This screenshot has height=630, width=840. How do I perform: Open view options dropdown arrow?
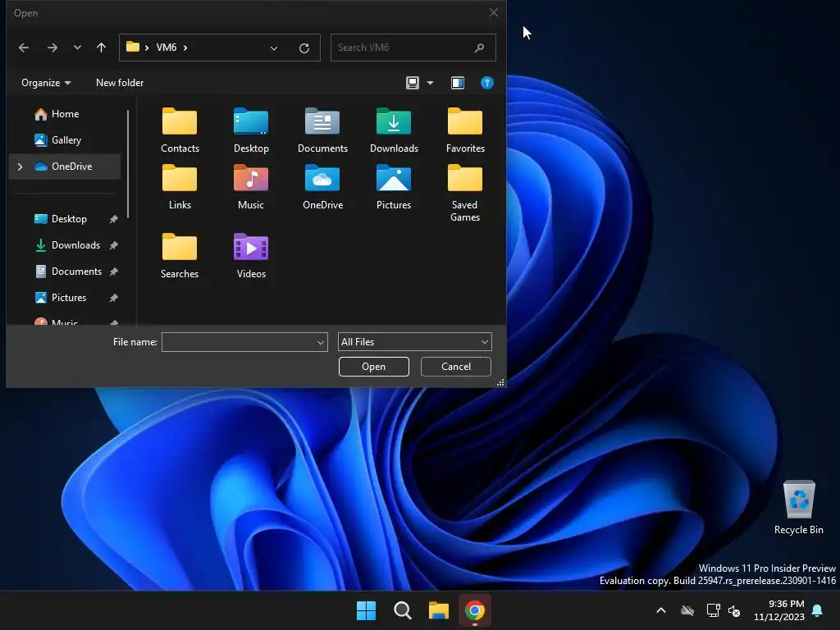point(430,83)
